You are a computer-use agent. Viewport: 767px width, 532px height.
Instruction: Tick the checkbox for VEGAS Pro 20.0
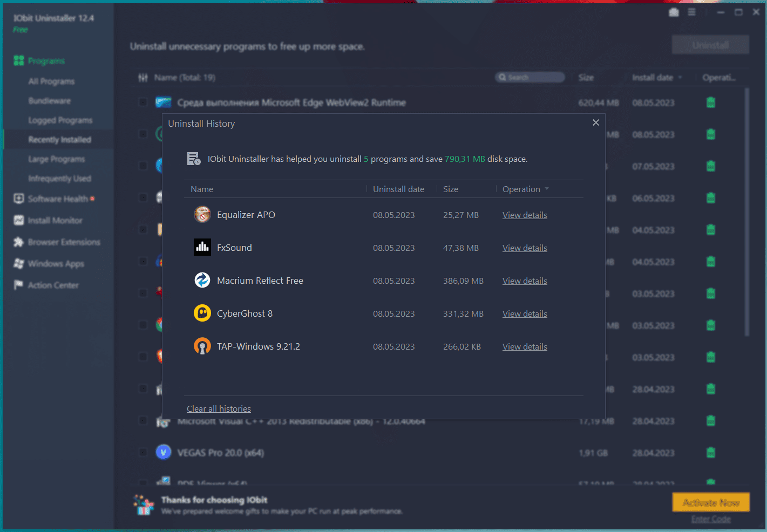click(x=143, y=453)
